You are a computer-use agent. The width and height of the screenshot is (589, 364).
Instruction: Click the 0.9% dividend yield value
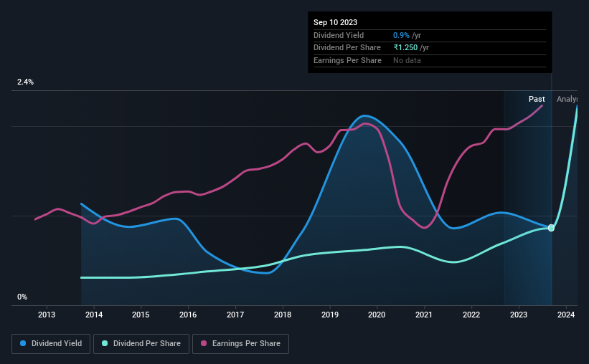pos(401,35)
